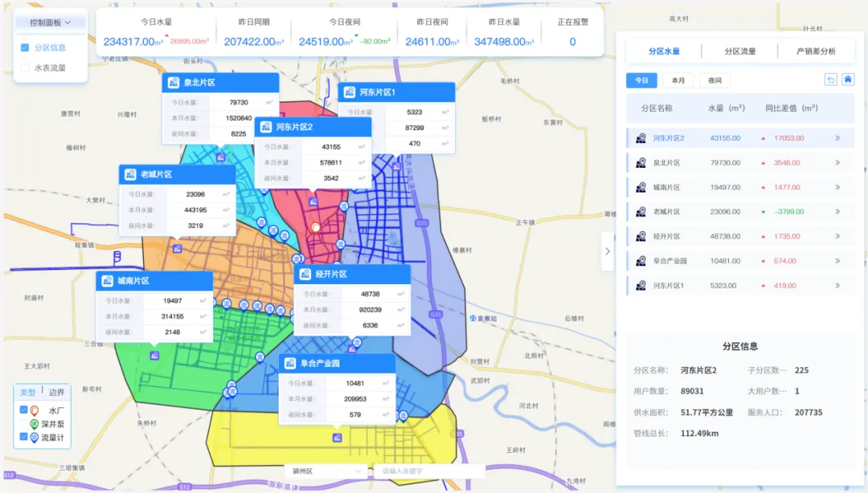Switch to the 分区流量 tab
868x493 pixels.
[739, 51]
